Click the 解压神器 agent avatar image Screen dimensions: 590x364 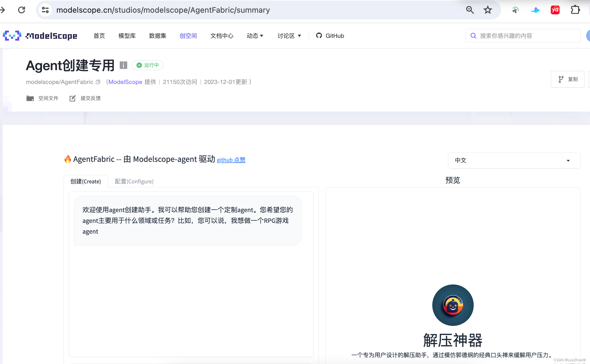453,305
